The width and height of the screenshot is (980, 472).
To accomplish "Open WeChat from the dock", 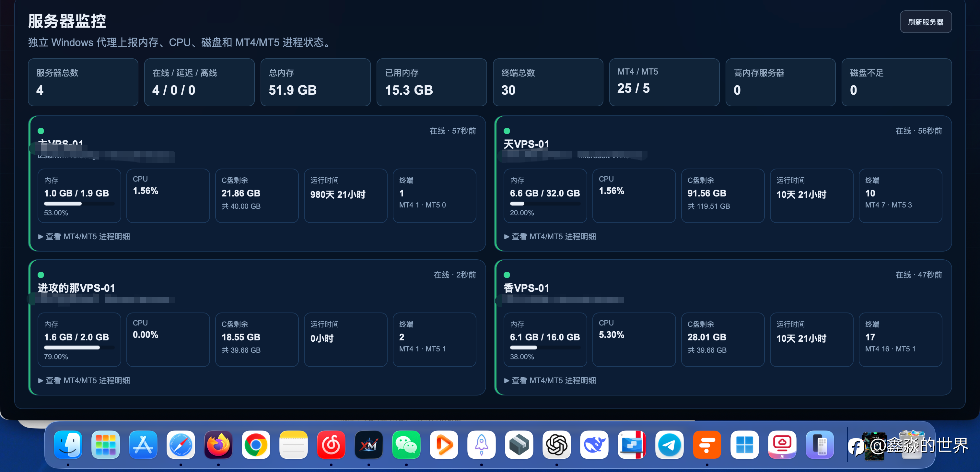I will pyautogui.click(x=406, y=444).
